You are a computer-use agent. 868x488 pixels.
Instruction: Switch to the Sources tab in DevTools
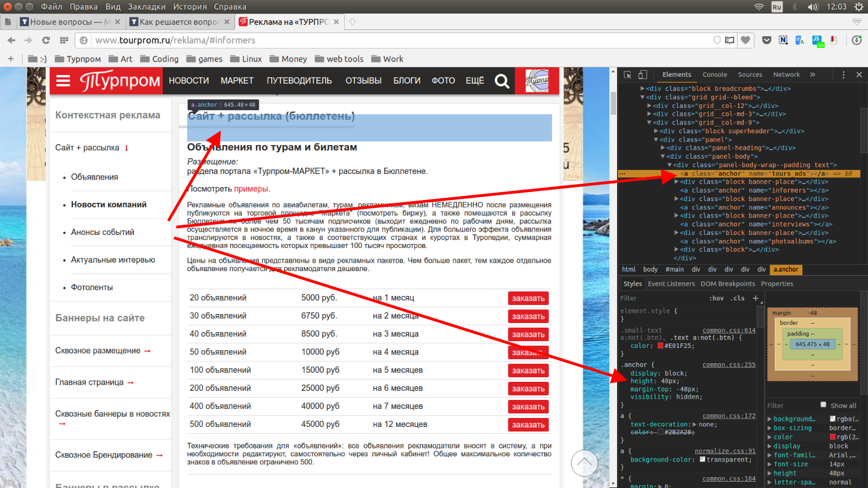pyautogui.click(x=750, y=75)
